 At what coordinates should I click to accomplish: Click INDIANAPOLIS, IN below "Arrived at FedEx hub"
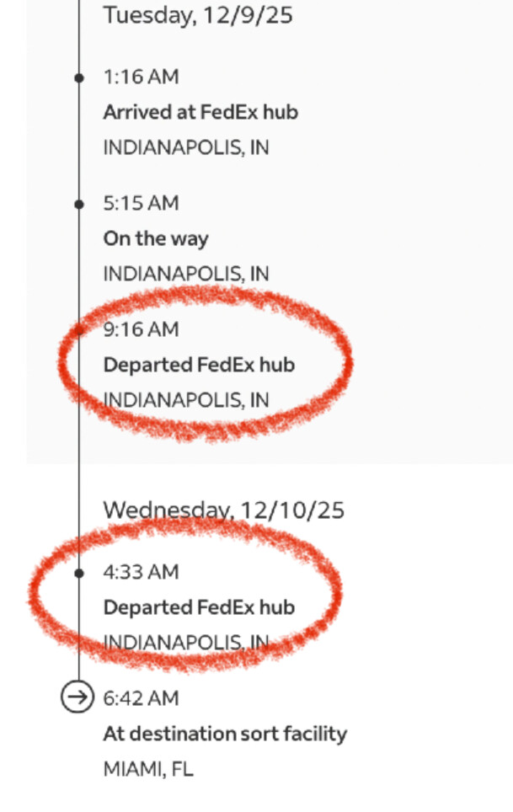[186, 147]
